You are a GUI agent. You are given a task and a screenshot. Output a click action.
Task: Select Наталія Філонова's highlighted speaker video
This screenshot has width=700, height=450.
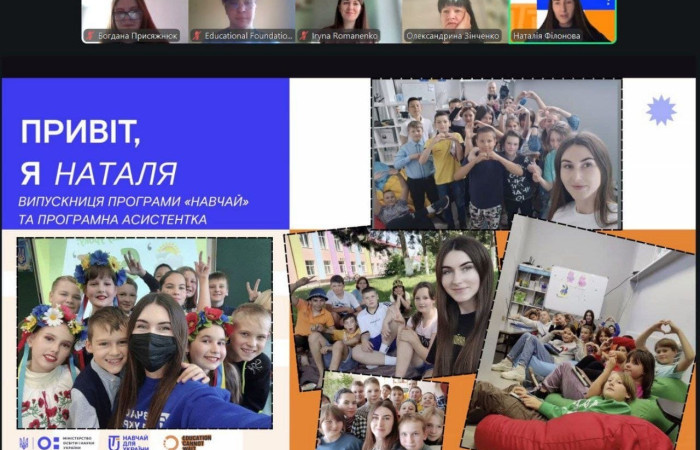562,15
